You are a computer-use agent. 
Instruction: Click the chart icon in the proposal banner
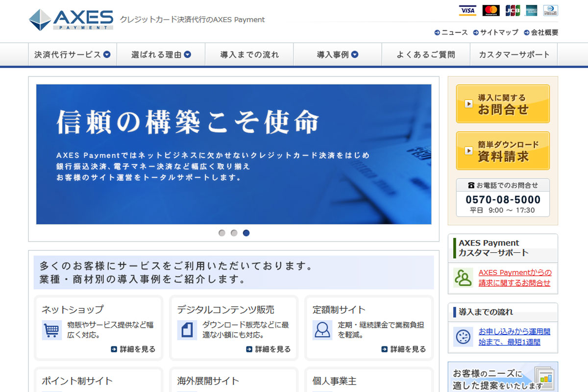click(x=544, y=377)
